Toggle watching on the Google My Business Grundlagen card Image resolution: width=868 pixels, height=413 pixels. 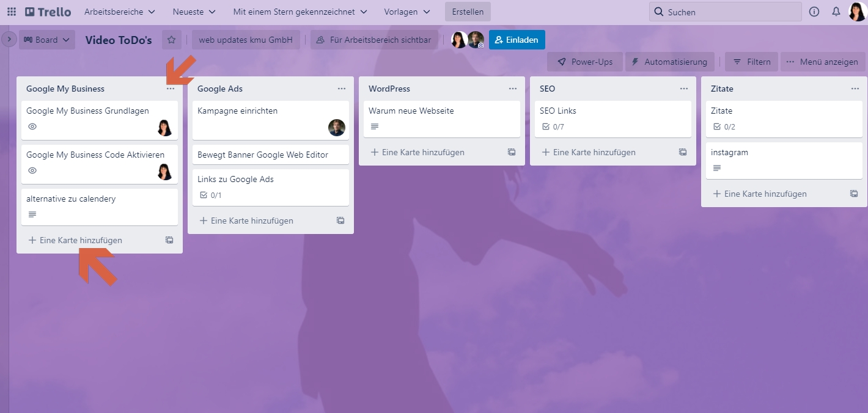[x=31, y=127]
